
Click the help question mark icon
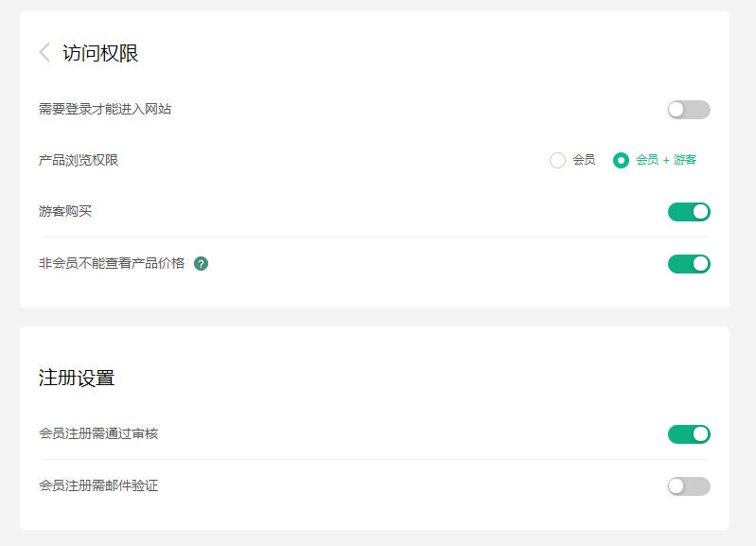[x=201, y=263]
